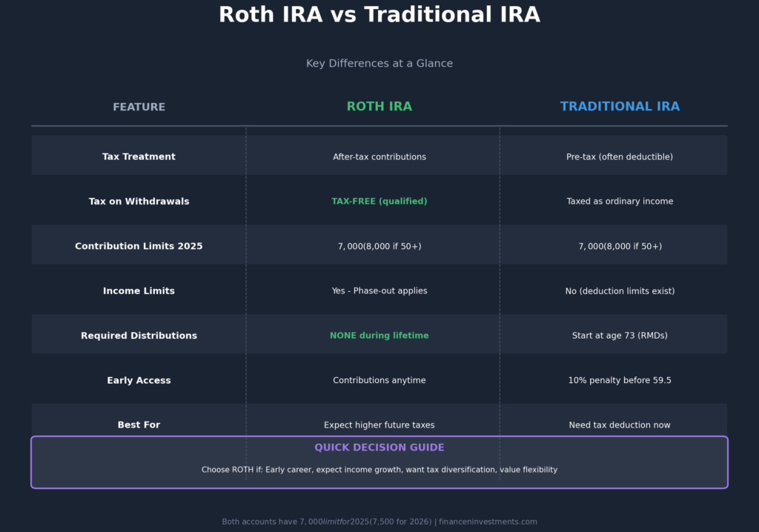Click Start at age 73 (RMDs) cell
This screenshot has width=759, height=532.
point(620,335)
